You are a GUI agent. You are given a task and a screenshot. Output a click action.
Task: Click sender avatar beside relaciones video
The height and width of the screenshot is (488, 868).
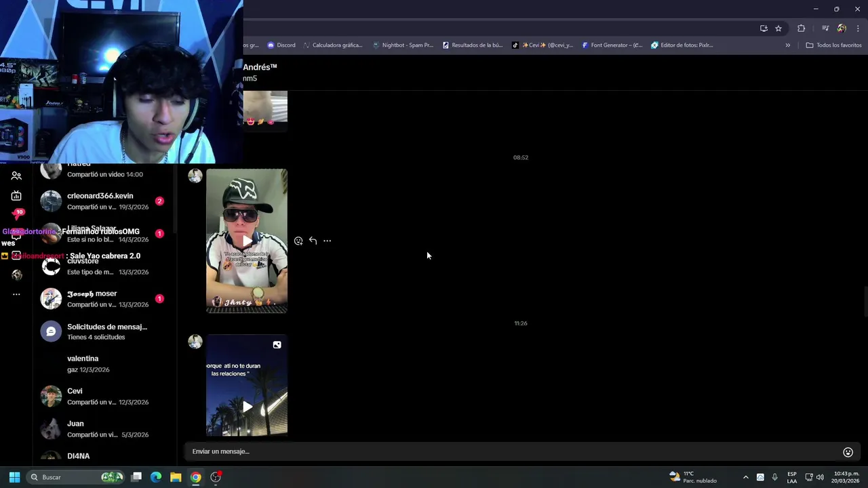(x=195, y=342)
